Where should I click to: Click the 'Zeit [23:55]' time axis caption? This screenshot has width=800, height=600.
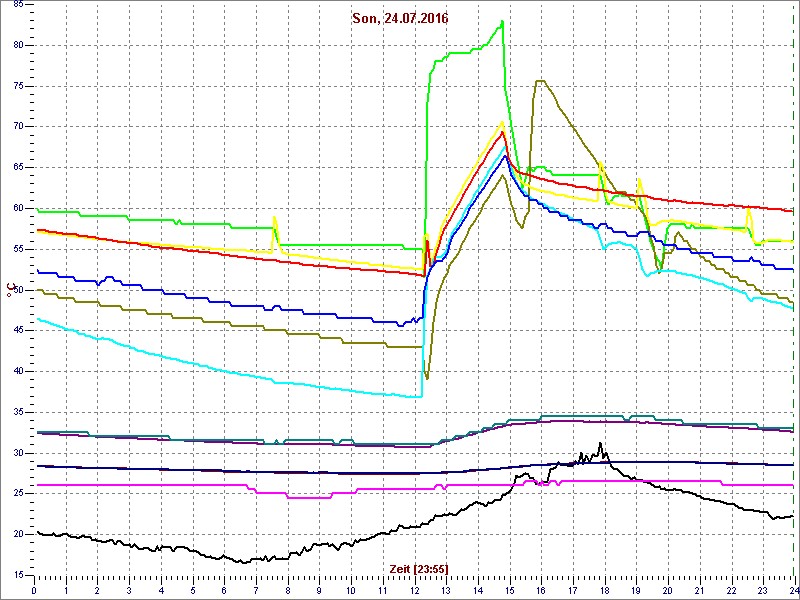coord(418,568)
